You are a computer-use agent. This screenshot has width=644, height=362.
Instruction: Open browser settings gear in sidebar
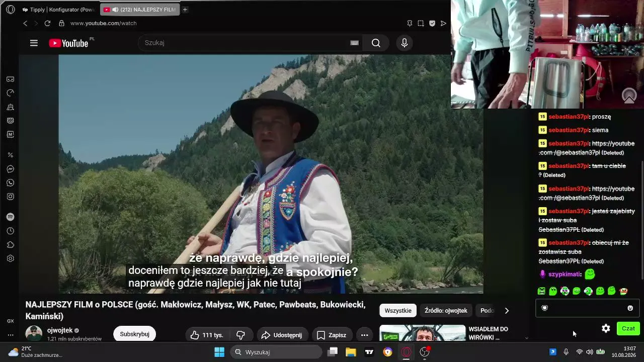[x=10, y=258]
